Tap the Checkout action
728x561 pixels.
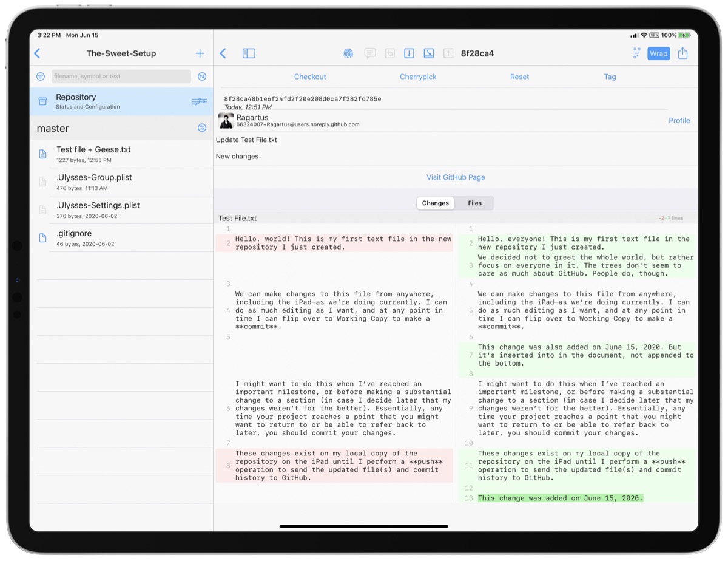click(310, 76)
